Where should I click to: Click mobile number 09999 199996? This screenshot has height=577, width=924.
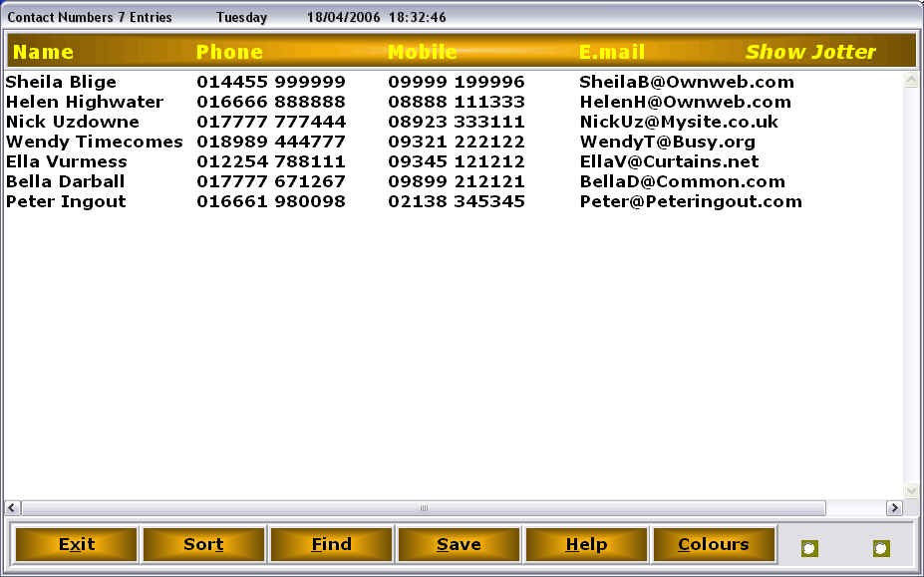457,82
